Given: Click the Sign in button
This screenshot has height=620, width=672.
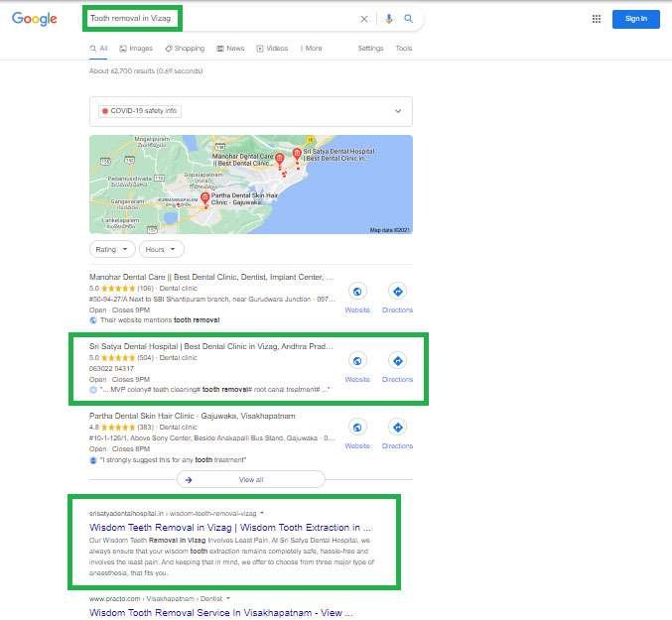Looking at the screenshot, I should (636, 19).
